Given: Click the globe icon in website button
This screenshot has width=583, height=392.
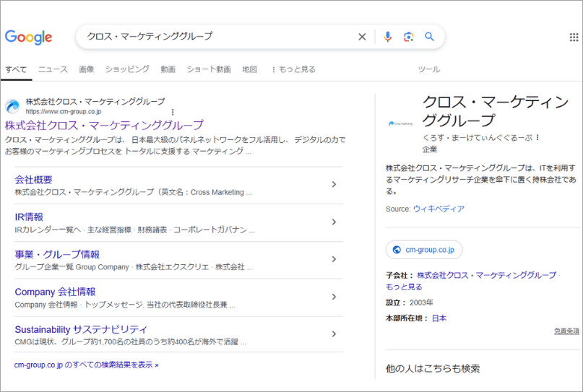Looking at the screenshot, I should (x=397, y=250).
